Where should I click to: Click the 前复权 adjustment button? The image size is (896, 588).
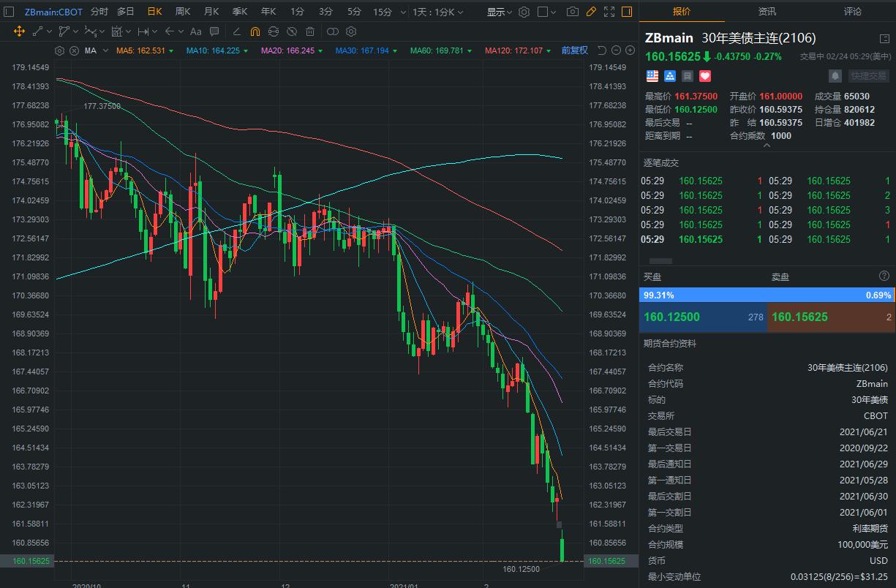574,50
